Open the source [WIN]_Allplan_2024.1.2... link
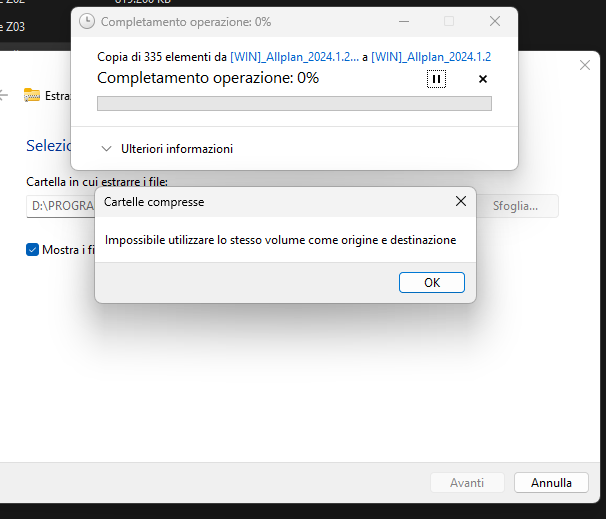This screenshot has height=519, width=606. tap(294, 57)
